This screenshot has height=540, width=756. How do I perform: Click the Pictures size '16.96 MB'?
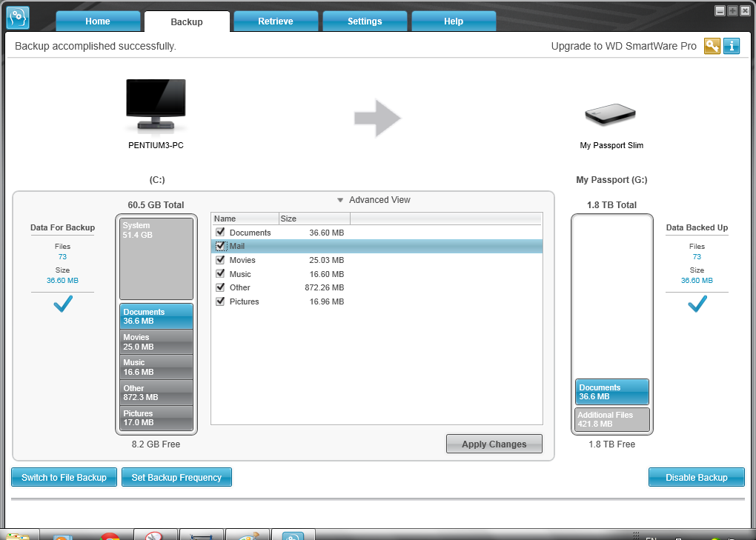click(x=326, y=301)
